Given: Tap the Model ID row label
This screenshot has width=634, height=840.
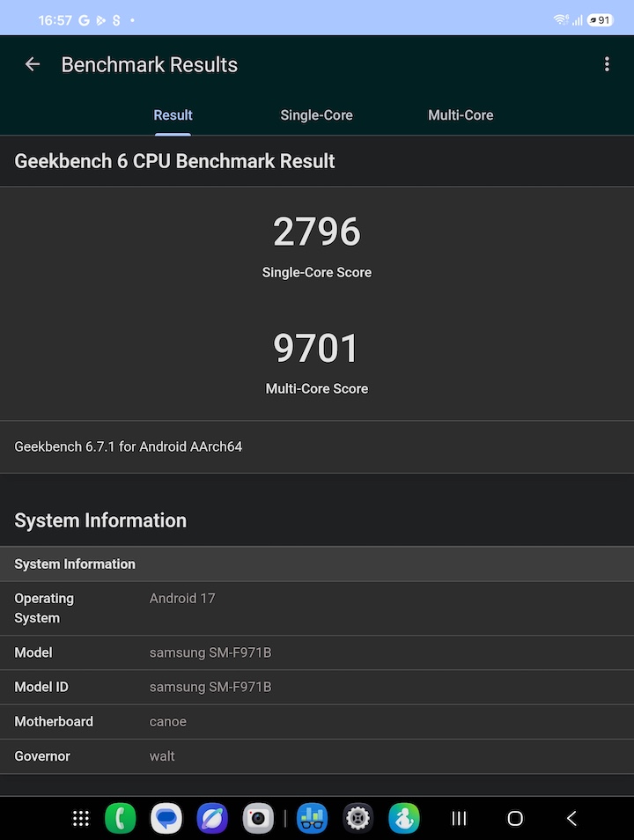Looking at the screenshot, I should point(41,687).
